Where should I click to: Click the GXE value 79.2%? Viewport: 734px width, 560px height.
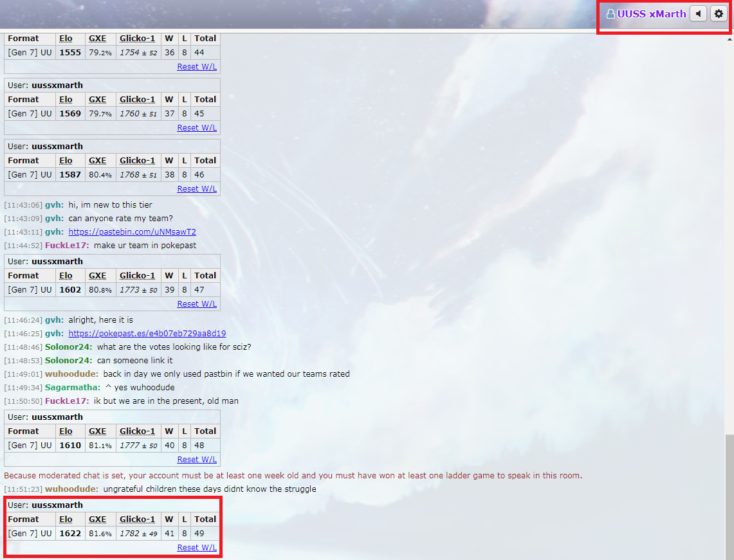click(x=100, y=52)
